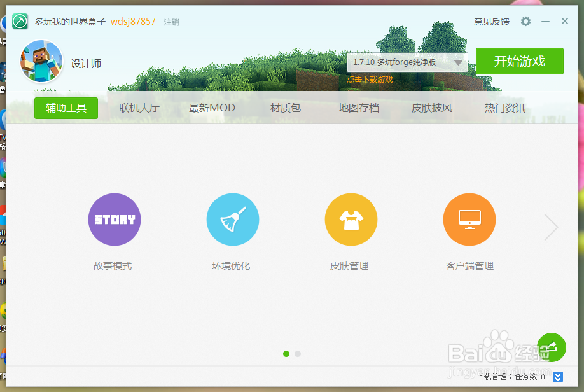Click the app logo in title bar
Viewport: 584px width, 392px height.
pos(20,21)
